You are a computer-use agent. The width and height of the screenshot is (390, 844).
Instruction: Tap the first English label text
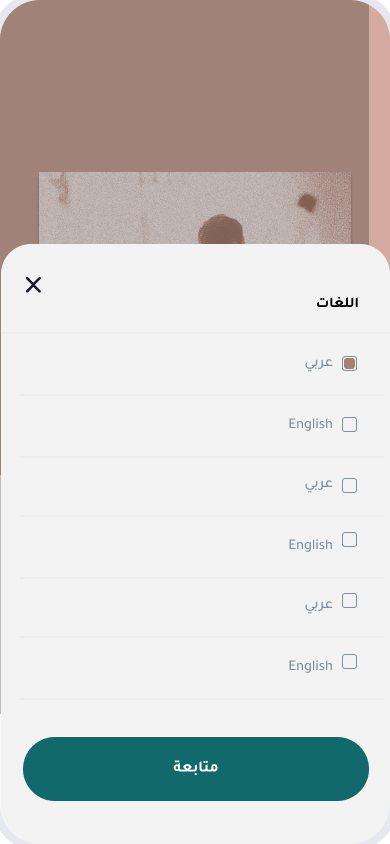310,424
